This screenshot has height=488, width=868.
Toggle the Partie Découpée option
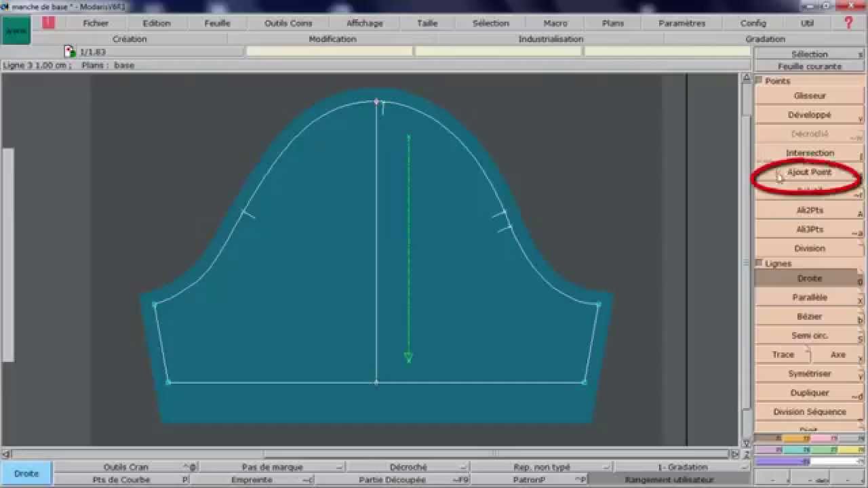coord(393,480)
